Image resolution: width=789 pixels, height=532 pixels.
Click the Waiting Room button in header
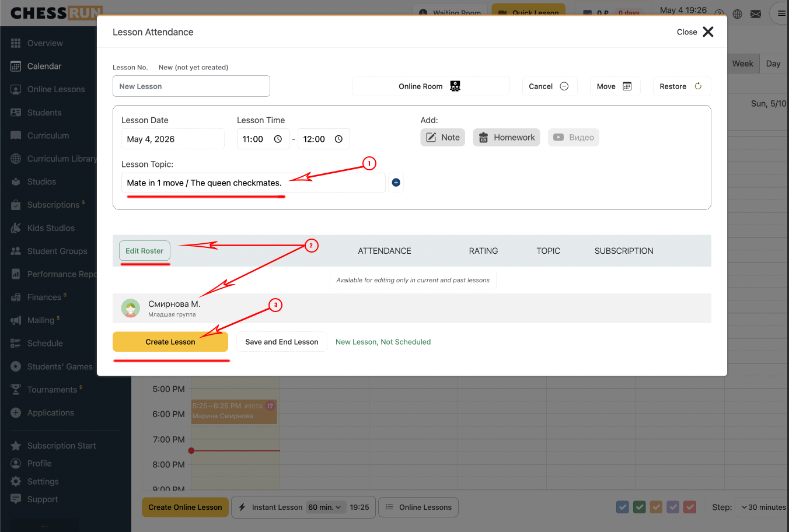coord(451,12)
